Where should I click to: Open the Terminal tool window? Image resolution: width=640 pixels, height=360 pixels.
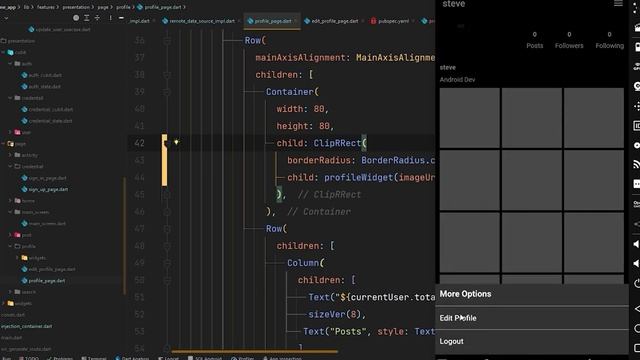[94, 358]
